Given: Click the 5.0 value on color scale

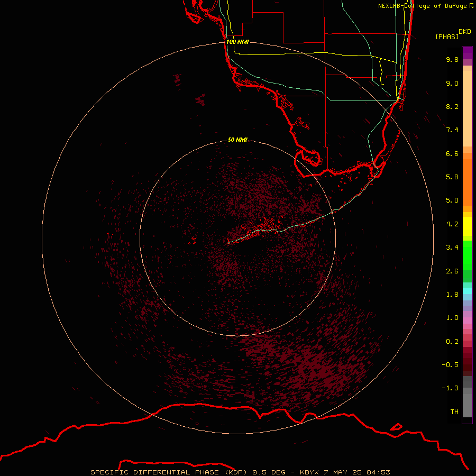Looking at the screenshot, I should [x=452, y=200].
